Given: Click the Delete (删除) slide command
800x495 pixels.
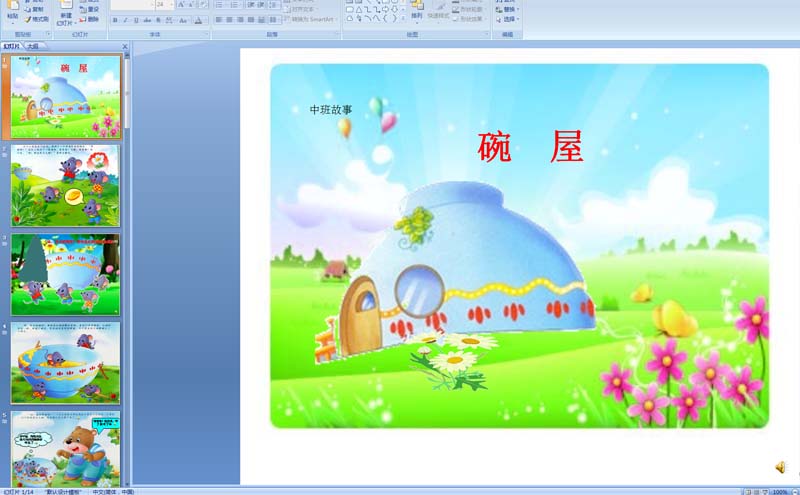Looking at the screenshot, I should [x=89, y=19].
